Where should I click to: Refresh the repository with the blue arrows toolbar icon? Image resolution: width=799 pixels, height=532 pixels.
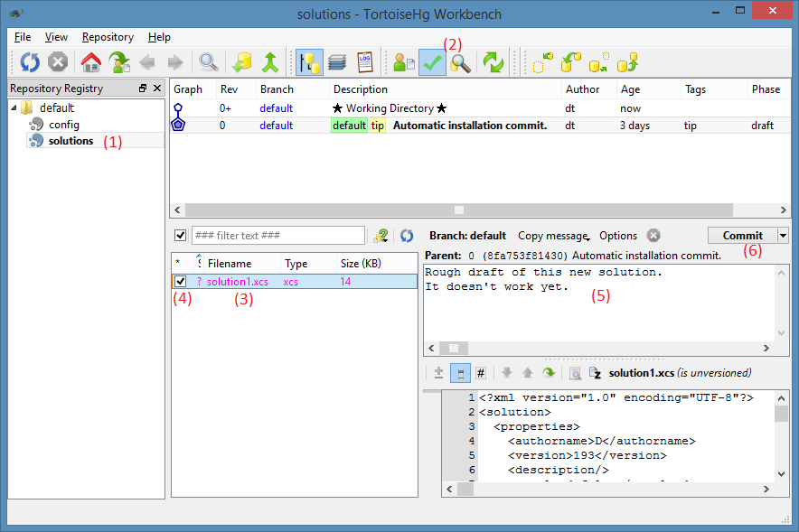pos(30,62)
